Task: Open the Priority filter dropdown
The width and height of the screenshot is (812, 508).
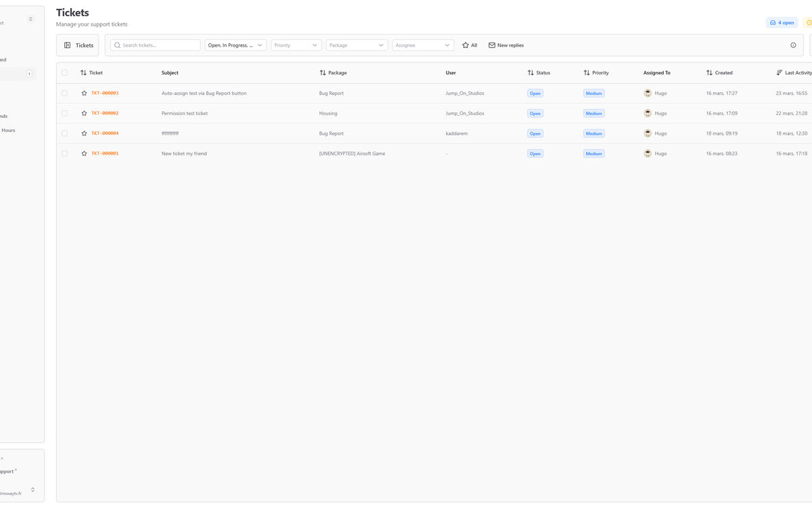Action: point(296,45)
